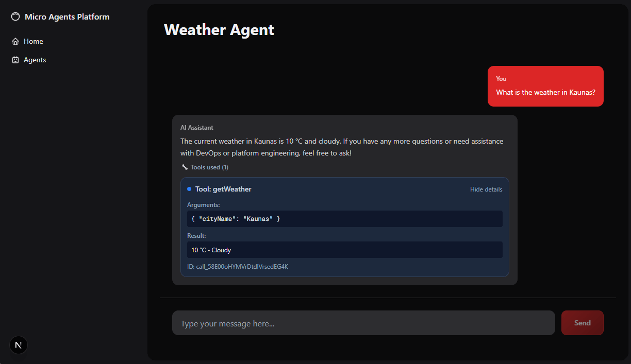Click the 10 °C - Cloudy result box
This screenshot has height=364, width=631.
pyautogui.click(x=344, y=250)
